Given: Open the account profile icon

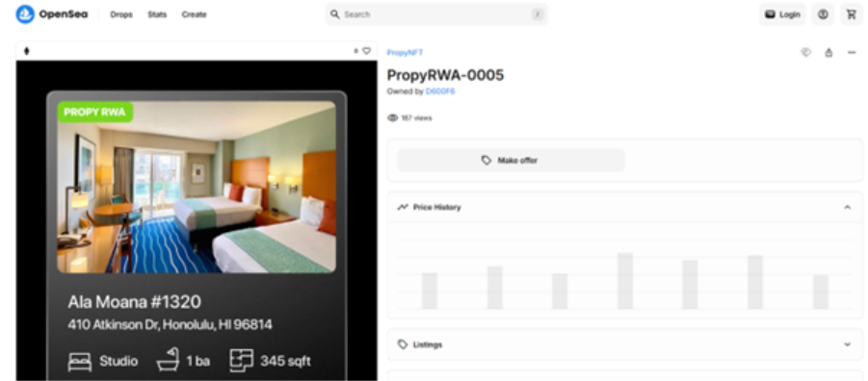Looking at the screenshot, I should pyautogui.click(x=823, y=15).
